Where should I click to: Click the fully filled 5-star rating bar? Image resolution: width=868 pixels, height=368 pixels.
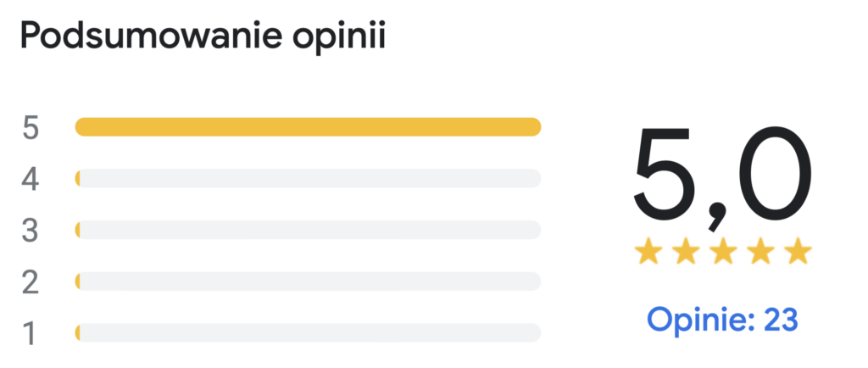pos(308,127)
